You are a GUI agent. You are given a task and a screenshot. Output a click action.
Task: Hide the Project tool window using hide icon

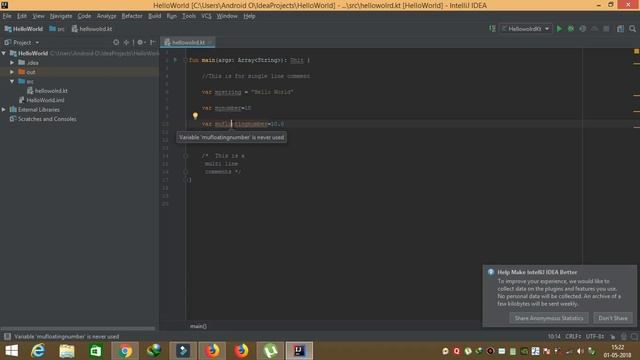(x=152, y=42)
